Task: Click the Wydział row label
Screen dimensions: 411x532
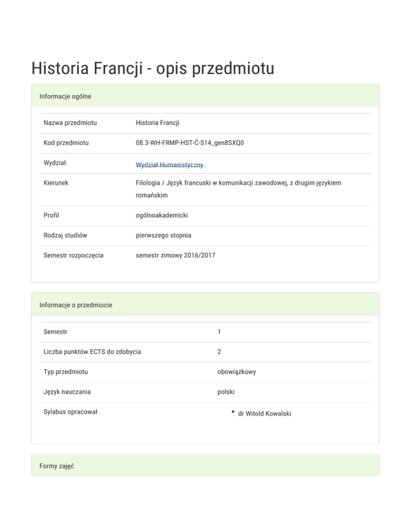Action: click(x=55, y=163)
